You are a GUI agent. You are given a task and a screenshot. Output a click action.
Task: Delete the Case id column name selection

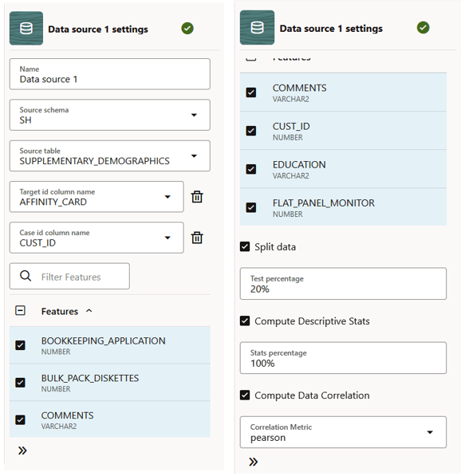tap(197, 238)
